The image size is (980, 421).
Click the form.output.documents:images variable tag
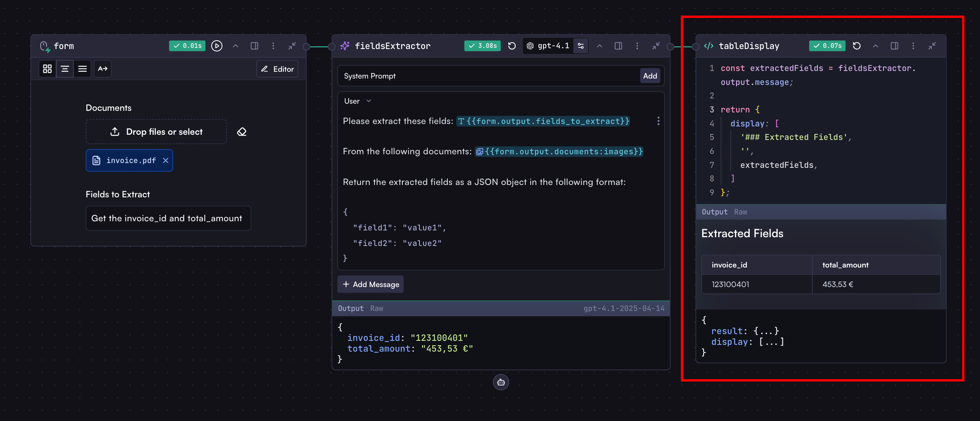point(559,151)
